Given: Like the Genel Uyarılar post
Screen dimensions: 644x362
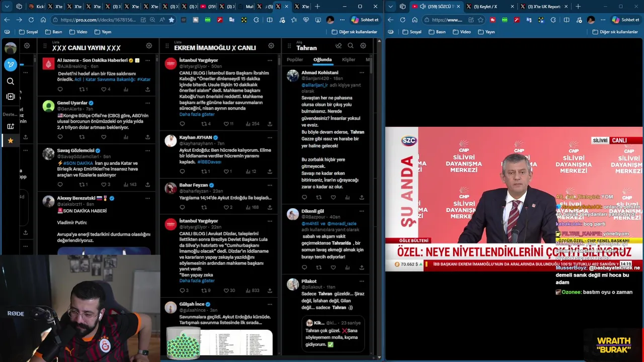Looking at the screenshot, I should [x=104, y=137].
